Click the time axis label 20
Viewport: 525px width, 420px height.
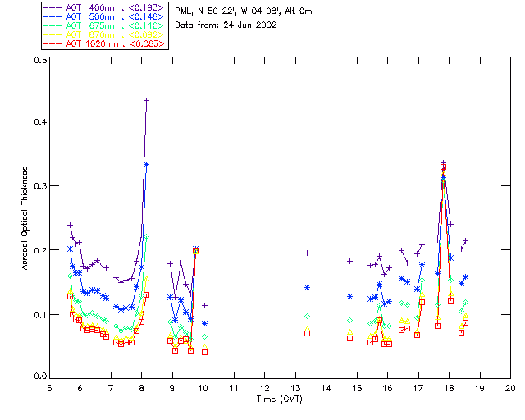tap(510, 388)
